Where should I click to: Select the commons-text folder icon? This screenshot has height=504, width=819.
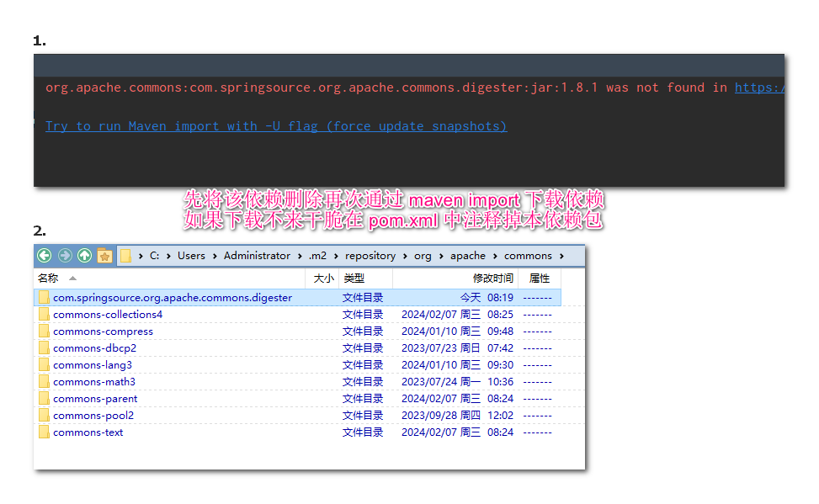pyautogui.click(x=44, y=432)
